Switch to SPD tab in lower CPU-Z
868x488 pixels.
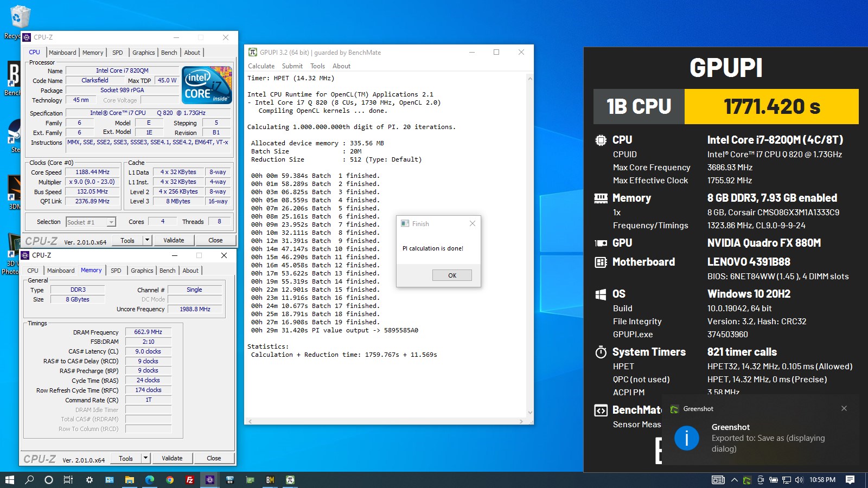coord(116,271)
